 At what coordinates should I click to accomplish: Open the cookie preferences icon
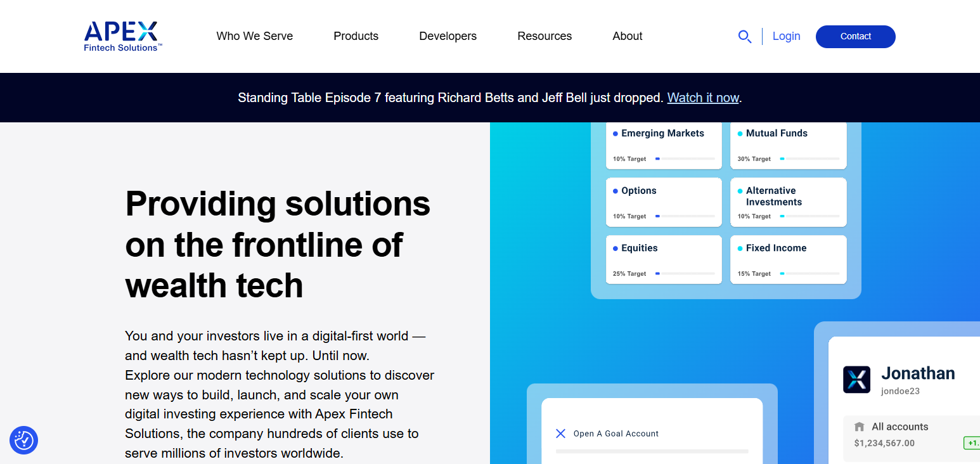(x=24, y=440)
